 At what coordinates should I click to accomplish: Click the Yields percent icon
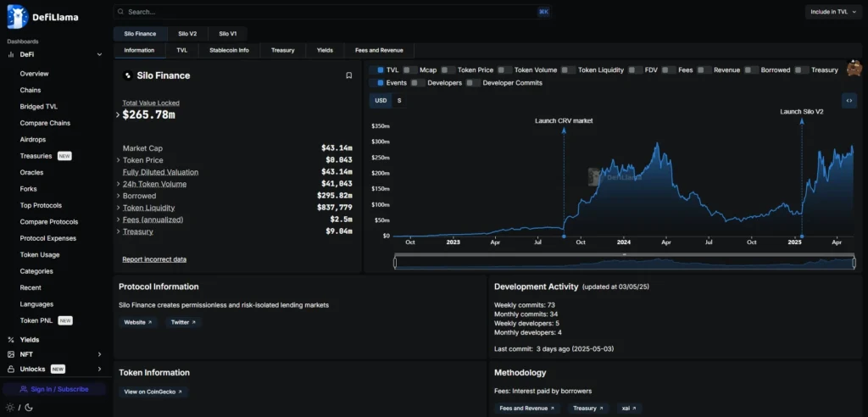[x=10, y=340]
